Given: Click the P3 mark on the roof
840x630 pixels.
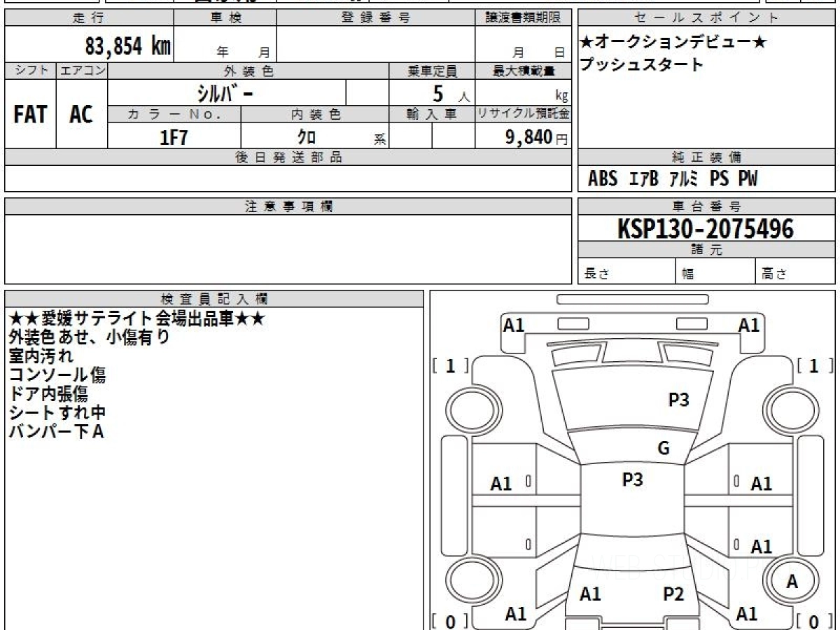Looking at the screenshot, I should pos(632,479).
